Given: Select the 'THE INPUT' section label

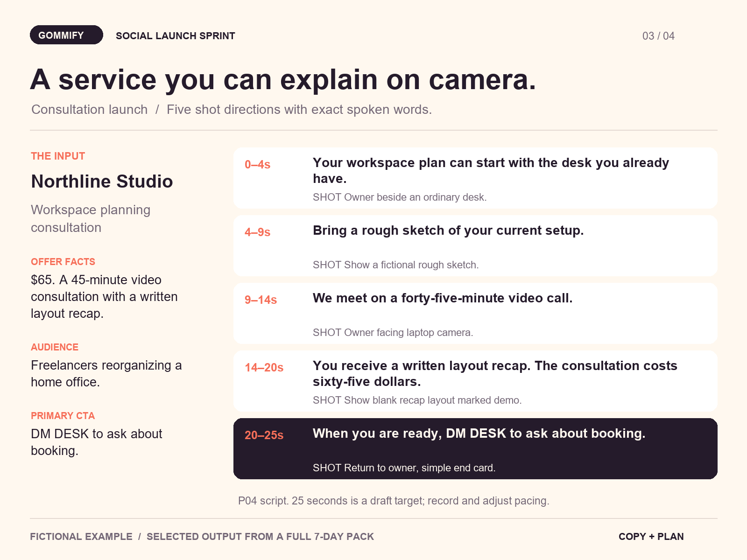Looking at the screenshot, I should click(x=58, y=156).
